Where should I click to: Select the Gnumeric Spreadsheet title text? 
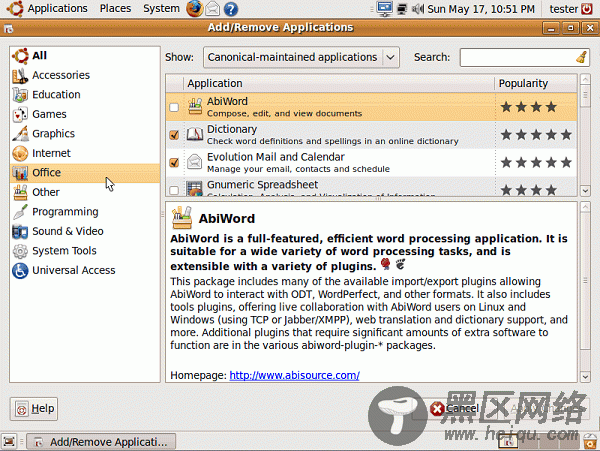262,185
